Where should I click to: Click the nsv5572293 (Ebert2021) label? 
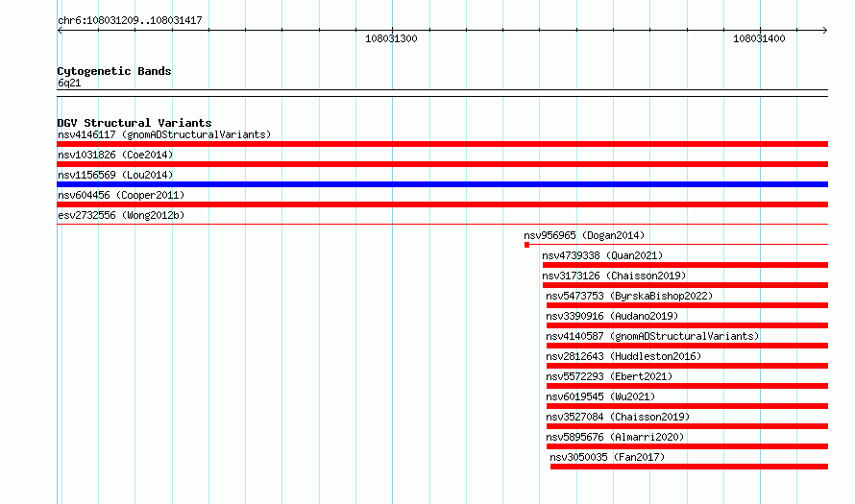click(609, 376)
